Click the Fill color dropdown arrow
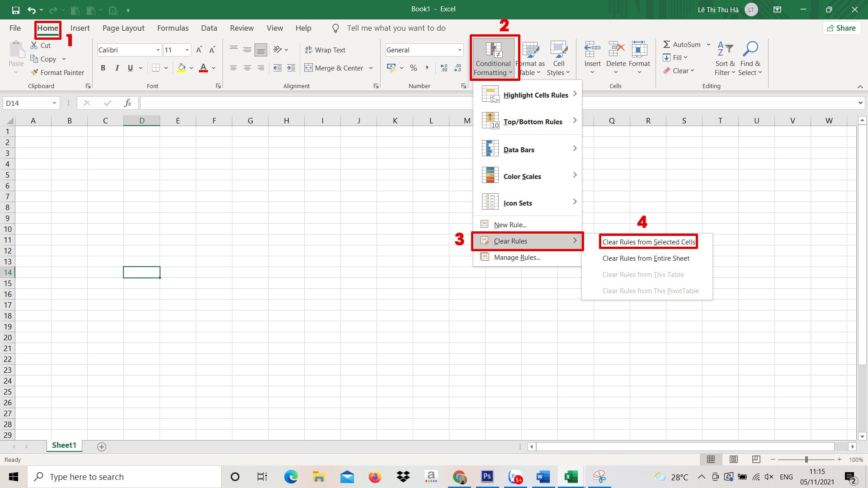This screenshot has width=868, height=488. (x=191, y=67)
